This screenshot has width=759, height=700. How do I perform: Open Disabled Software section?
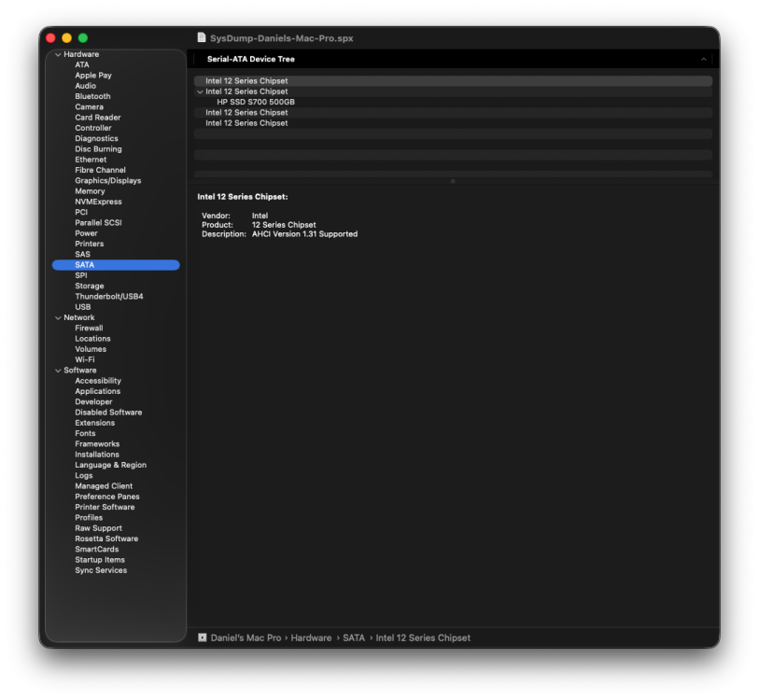[x=108, y=413]
